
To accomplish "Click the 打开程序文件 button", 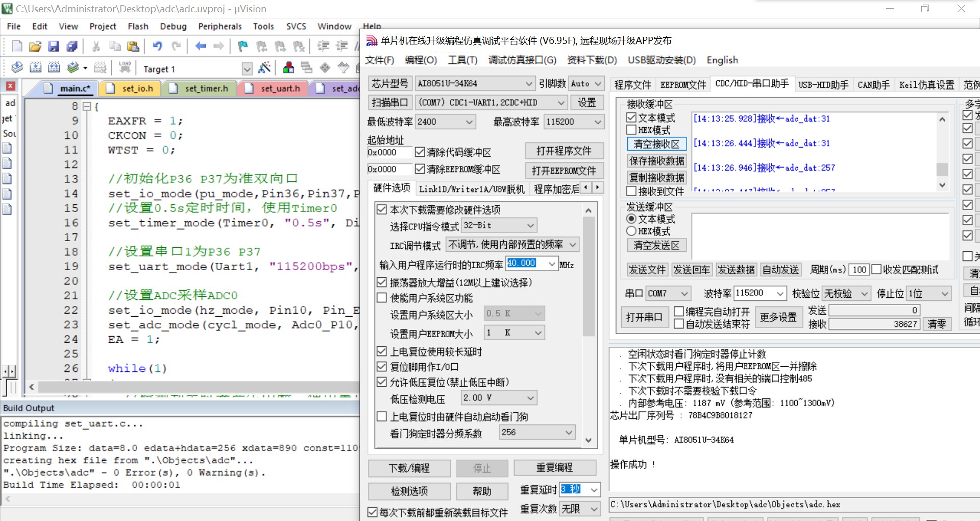I will point(564,151).
